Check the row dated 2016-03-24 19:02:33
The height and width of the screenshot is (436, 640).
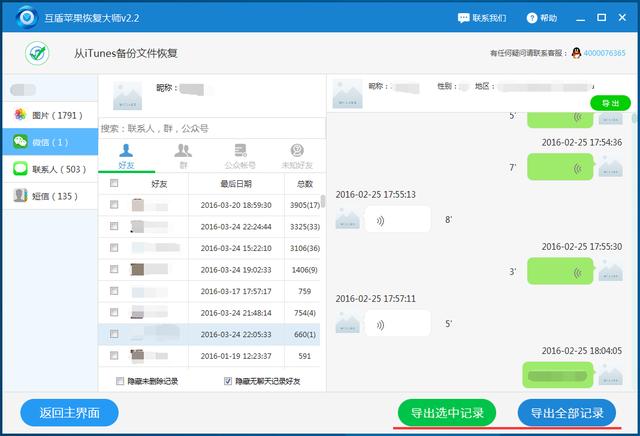pos(114,269)
